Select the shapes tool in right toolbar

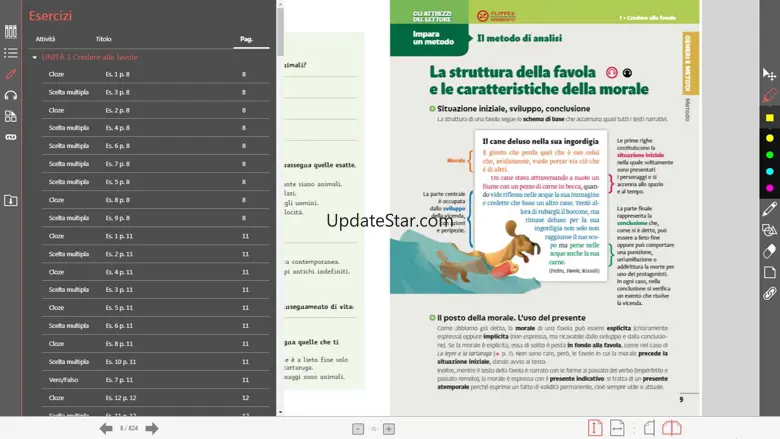[x=769, y=230]
